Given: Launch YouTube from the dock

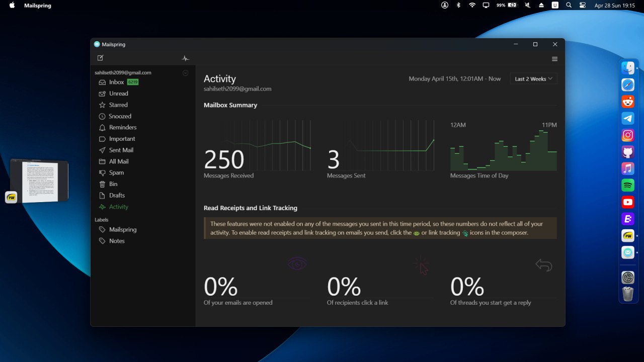Looking at the screenshot, I should pyautogui.click(x=628, y=202).
